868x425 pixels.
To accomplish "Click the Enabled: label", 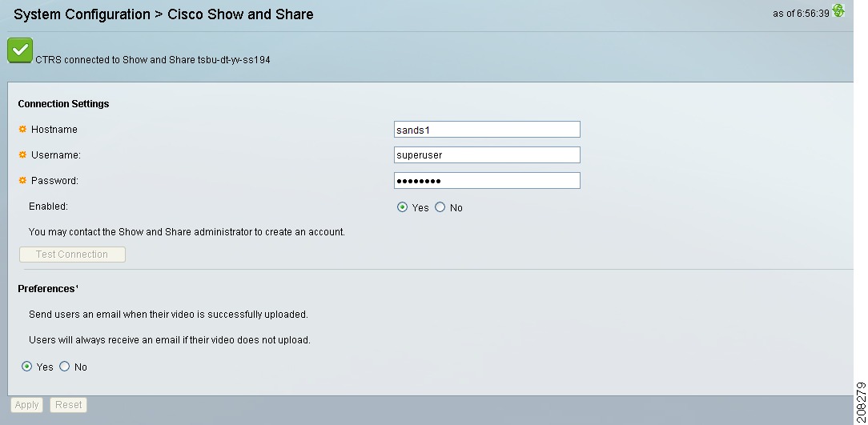I will point(48,206).
